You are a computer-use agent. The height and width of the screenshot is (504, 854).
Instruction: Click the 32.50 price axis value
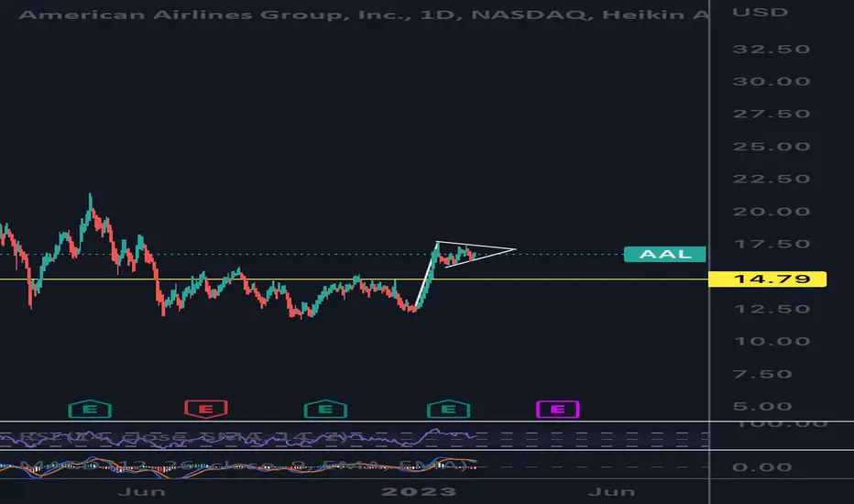pyautogui.click(x=772, y=49)
